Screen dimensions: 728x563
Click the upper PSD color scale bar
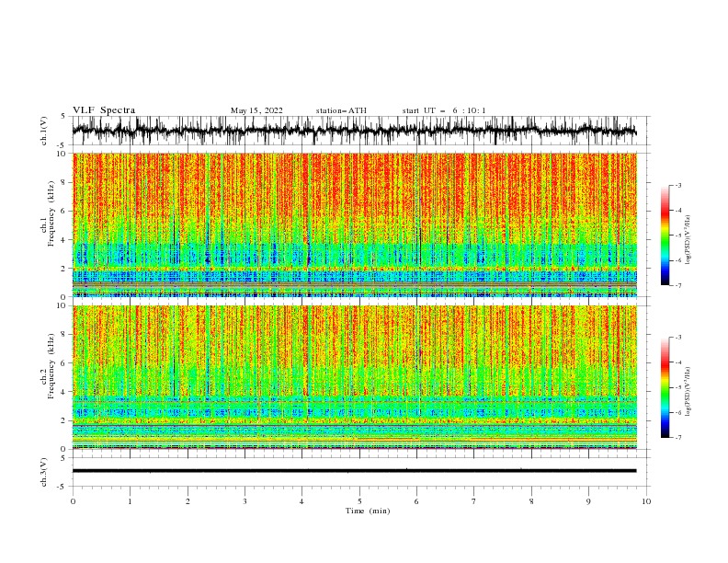[665, 236]
